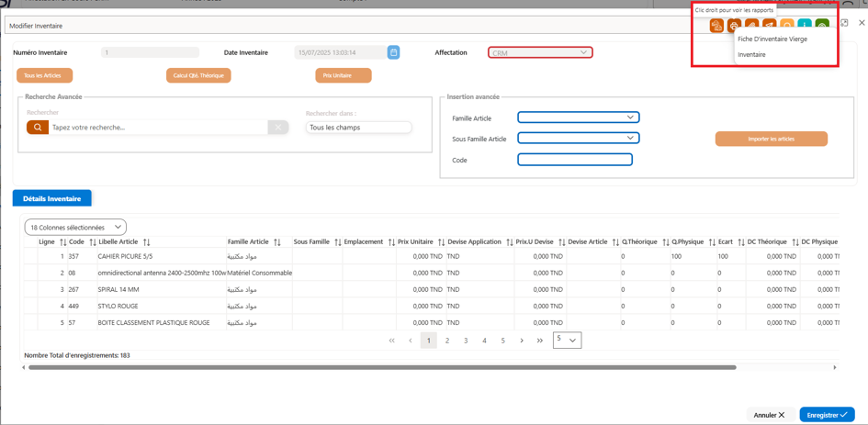Click the blue info icon
Screen dimensions: 868x425
click(x=805, y=26)
